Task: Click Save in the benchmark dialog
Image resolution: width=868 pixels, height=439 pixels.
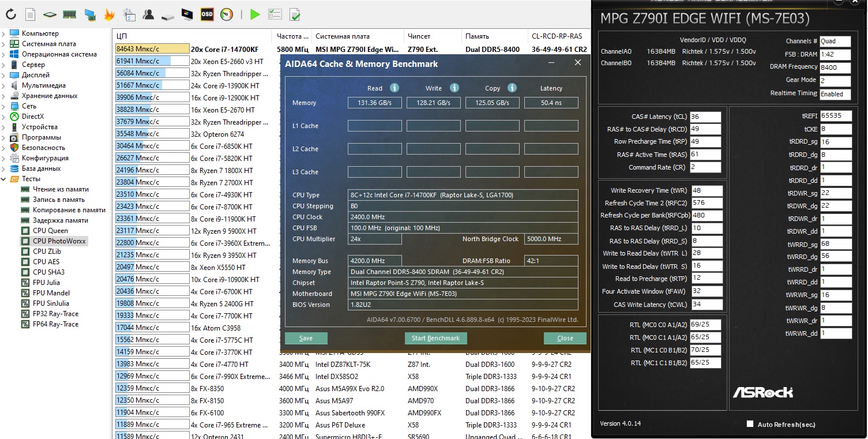Action: [x=306, y=338]
